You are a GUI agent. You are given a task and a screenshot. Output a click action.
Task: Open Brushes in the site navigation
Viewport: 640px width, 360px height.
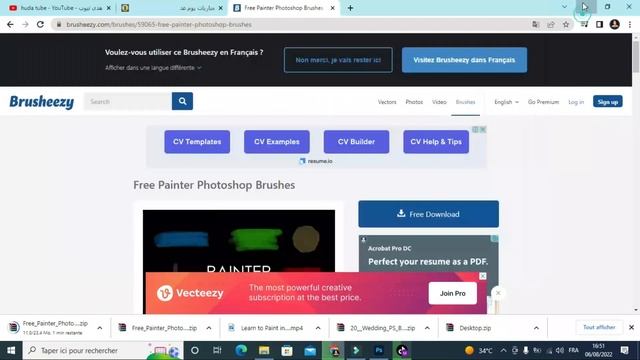(465, 102)
